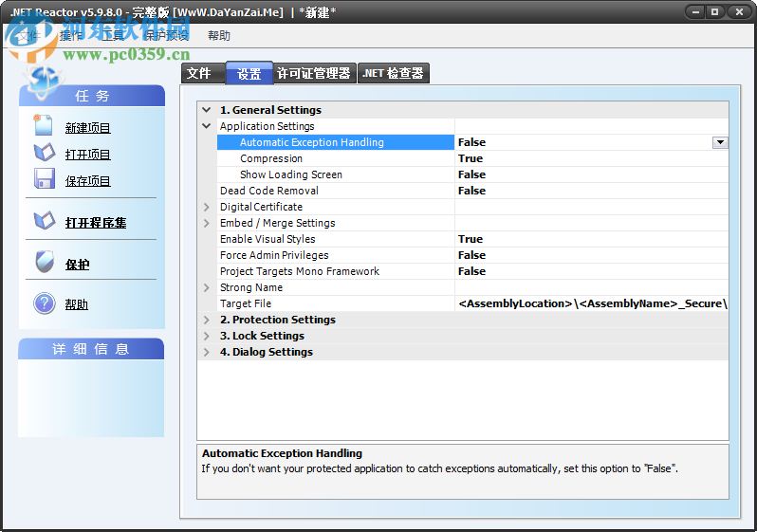Click the 保存项目 link
The image size is (757, 532).
88,181
